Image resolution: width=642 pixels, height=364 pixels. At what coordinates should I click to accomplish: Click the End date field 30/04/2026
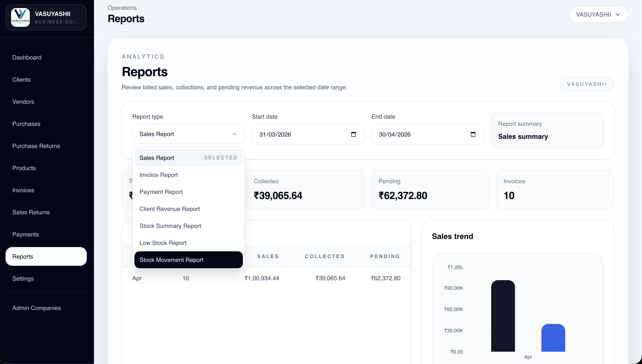coord(427,134)
